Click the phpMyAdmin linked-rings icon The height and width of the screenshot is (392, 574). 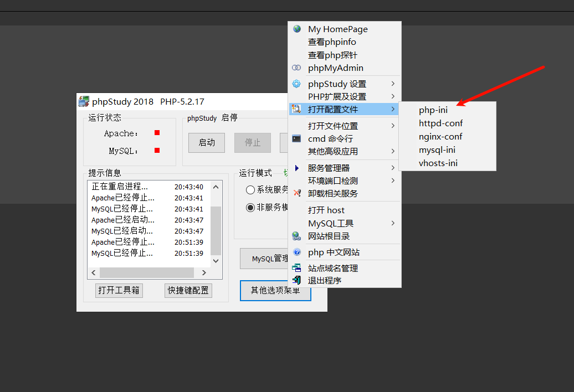(296, 68)
